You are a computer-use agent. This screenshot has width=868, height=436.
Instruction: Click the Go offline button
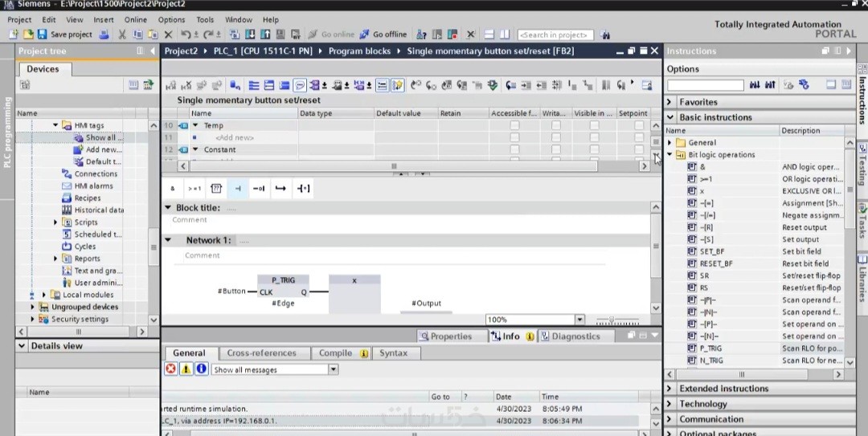[x=383, y=35]
